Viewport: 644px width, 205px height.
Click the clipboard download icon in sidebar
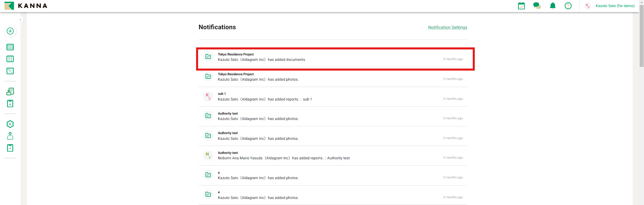10,104
